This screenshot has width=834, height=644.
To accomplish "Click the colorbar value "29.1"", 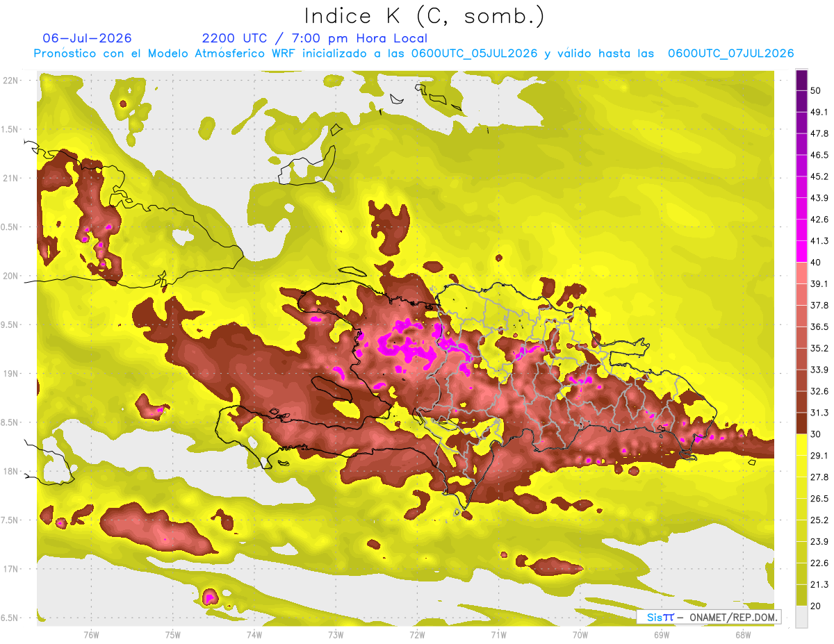I will 820,455.
